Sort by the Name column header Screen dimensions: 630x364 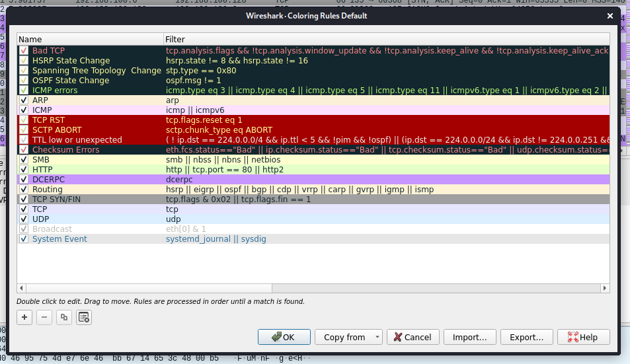[90, 40]
